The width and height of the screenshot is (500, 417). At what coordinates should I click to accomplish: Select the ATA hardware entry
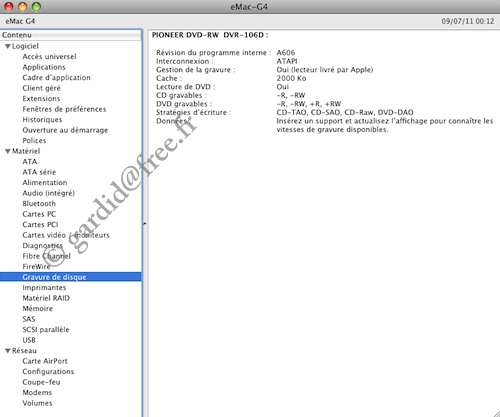(x=30, y=162)
